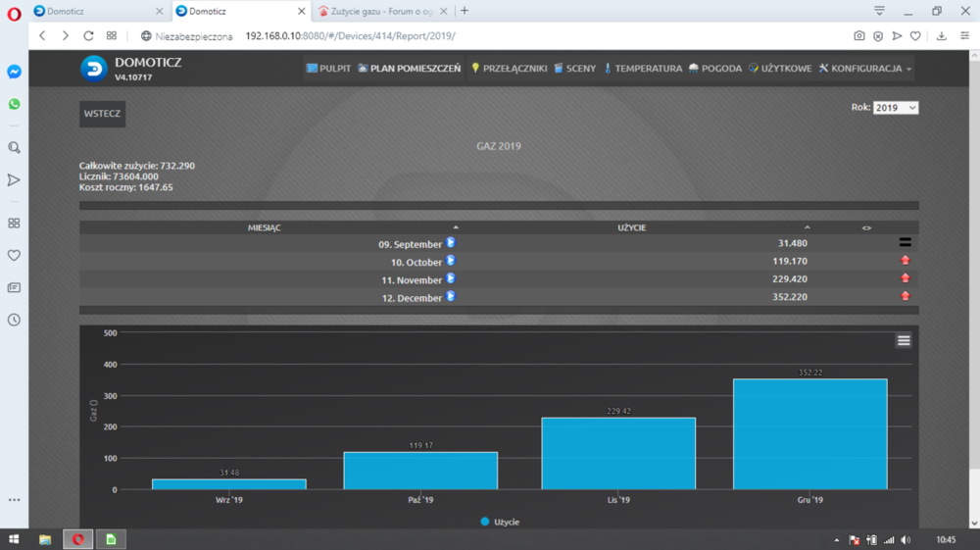This screenshot has width=980, height=550.
Task: Click the December bar in the chart
Action: coord(809,434)
